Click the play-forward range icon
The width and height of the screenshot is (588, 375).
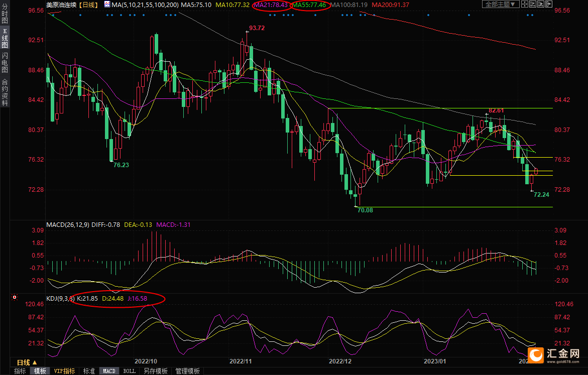point(540,4)
